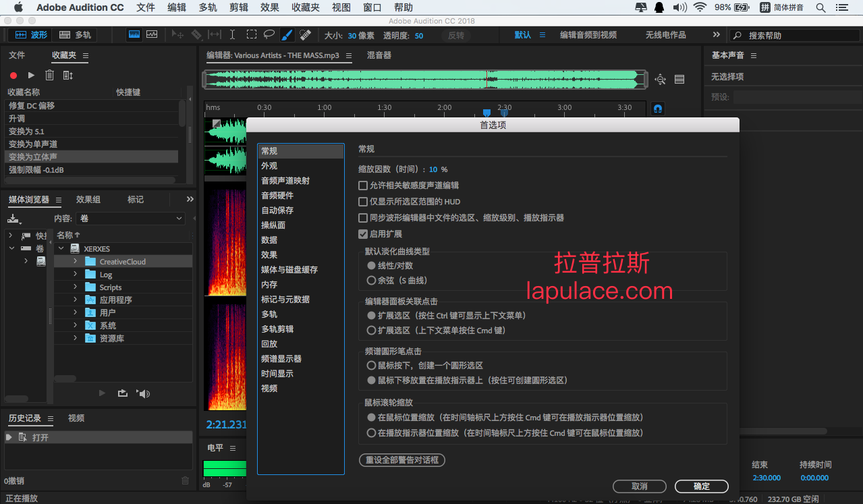
Task: Click 重设全部警告对话框 button
Action: pyautogui.click(x=402, y=460)
